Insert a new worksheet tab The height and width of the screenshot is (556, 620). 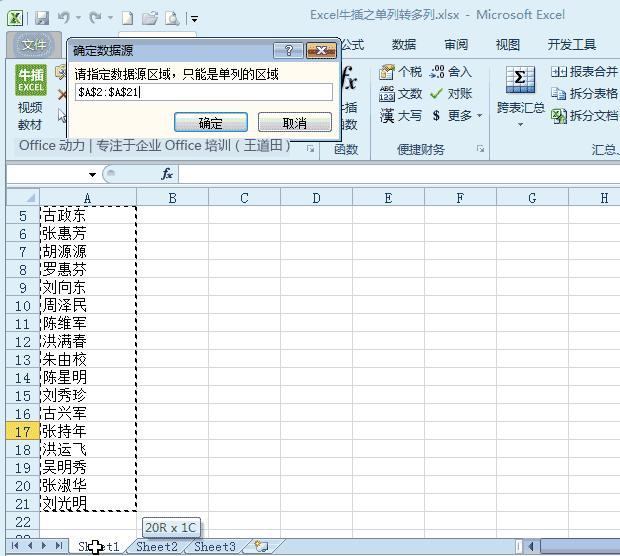[x=261, y=547]
